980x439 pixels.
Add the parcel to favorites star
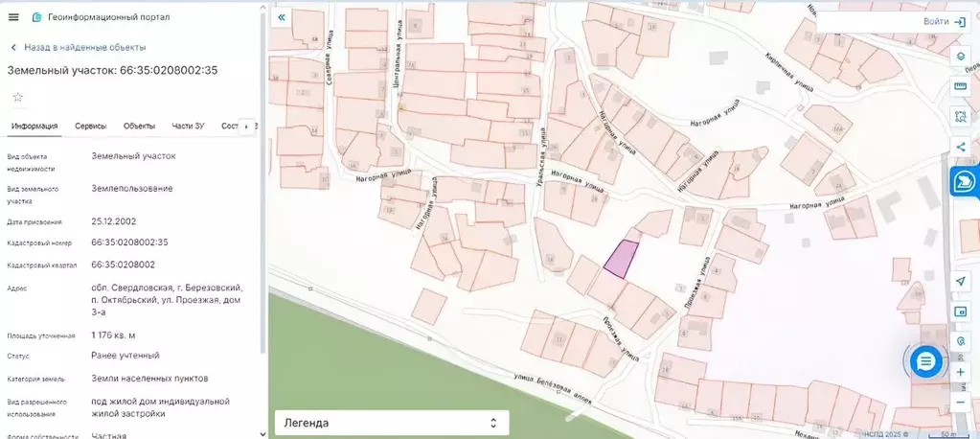pos(17,97)
